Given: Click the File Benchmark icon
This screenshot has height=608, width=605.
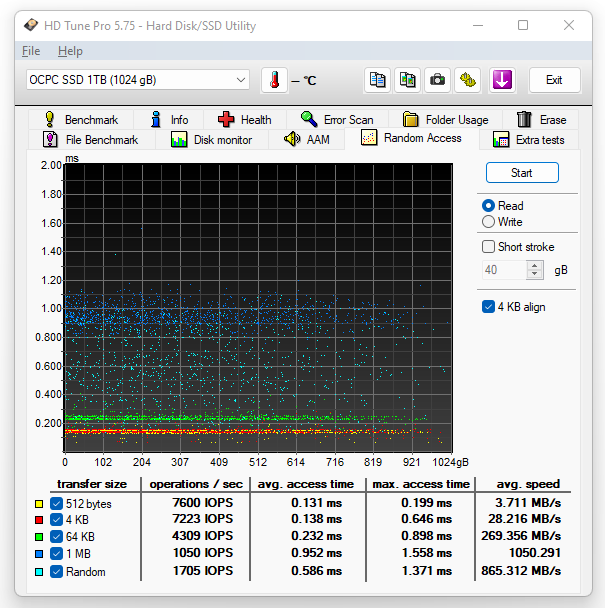Looking at the screenshot, I should click(x=50, y=139).
